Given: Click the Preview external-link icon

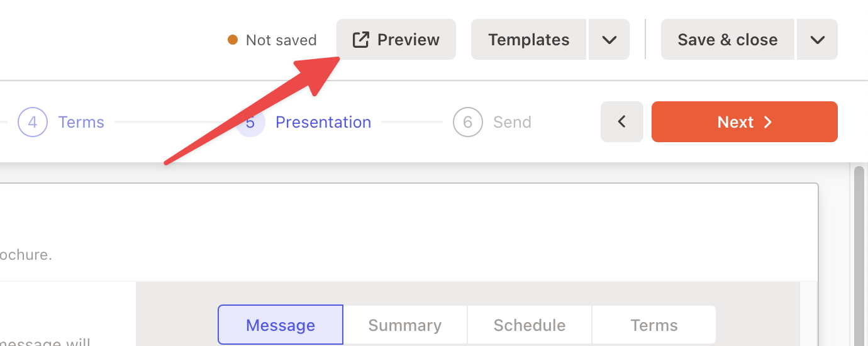Looking at the screenshot, I should [x=360, y=40].
